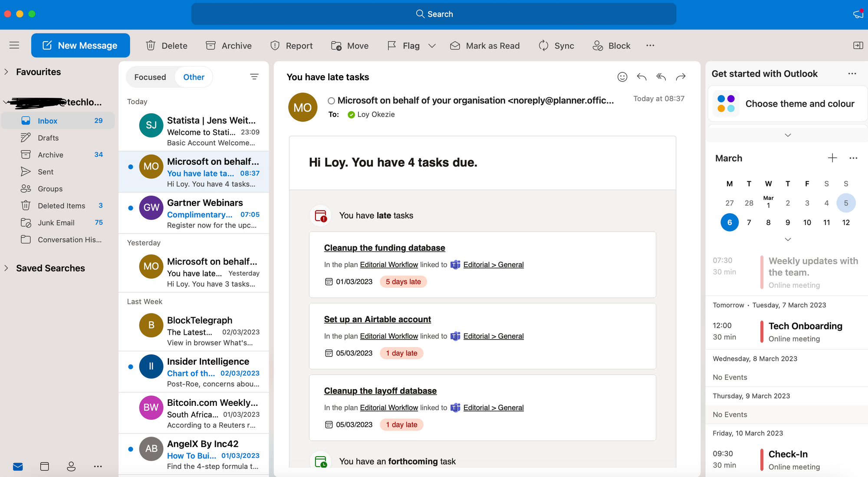Click sender presence circle next to Microsoft
The height and width of the screenshot is (477, 868).
331,101
